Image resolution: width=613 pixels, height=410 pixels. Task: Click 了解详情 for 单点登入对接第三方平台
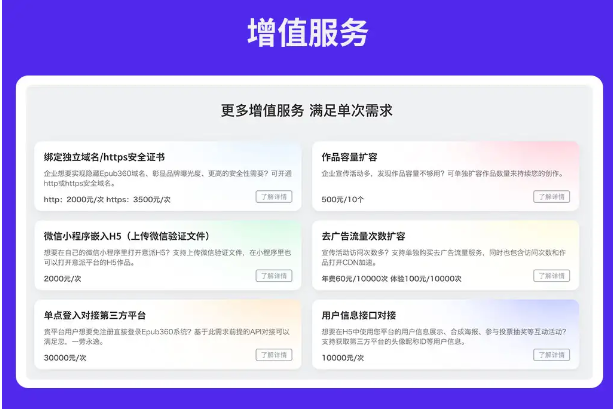(x=273, y=355)
